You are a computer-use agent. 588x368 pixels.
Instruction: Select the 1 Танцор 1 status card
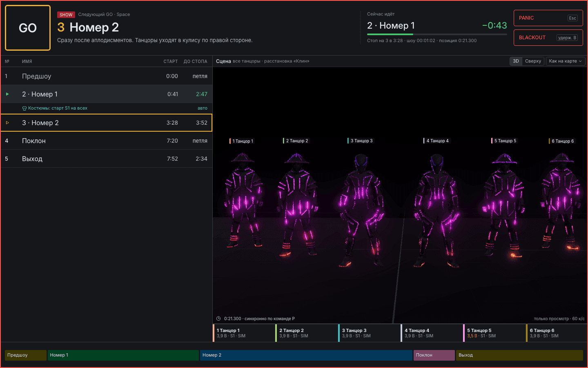244,333
